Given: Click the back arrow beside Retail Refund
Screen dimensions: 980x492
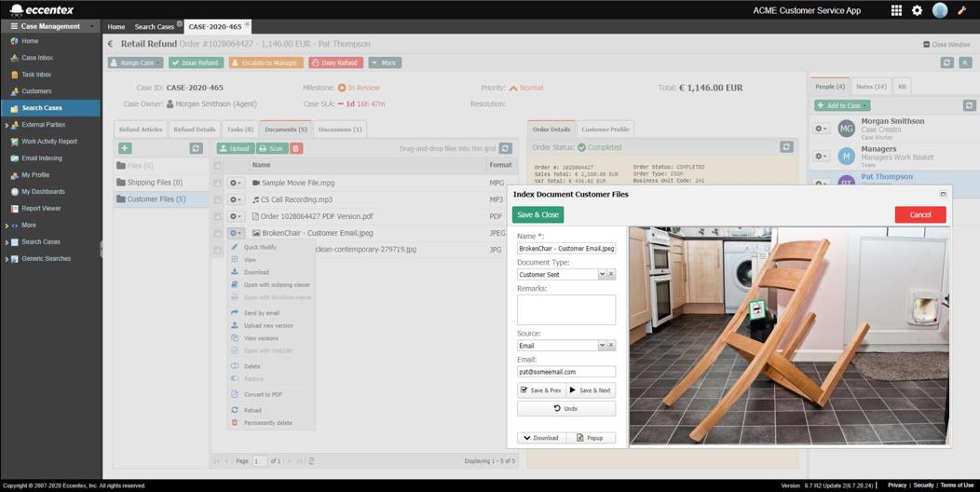Looking at the screenshot, I should (x=110, y=44).
